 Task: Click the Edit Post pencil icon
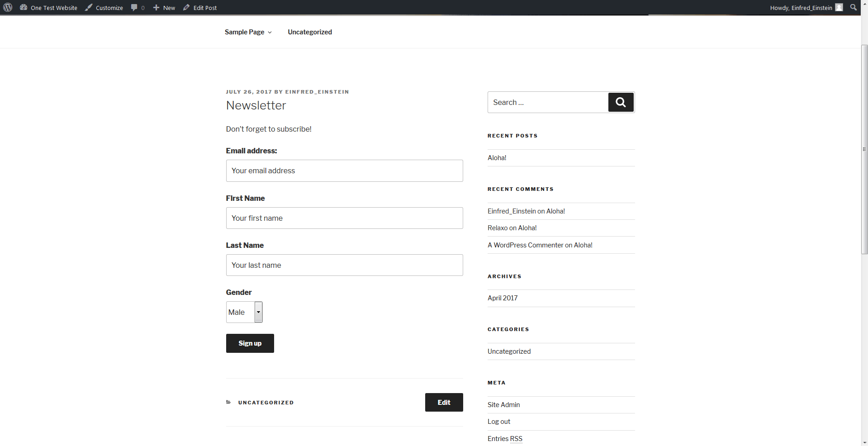pyautogui.click(x=186, y=8)
